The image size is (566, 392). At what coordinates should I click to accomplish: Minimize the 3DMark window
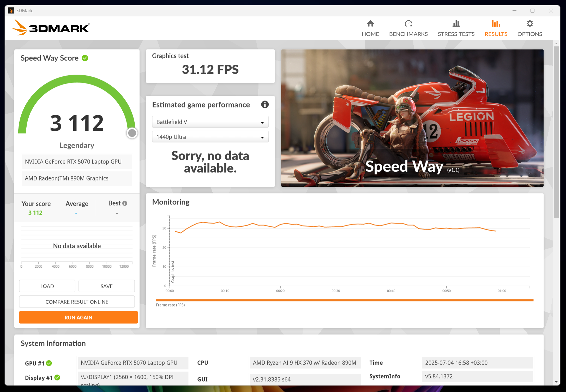pos(514,10)
